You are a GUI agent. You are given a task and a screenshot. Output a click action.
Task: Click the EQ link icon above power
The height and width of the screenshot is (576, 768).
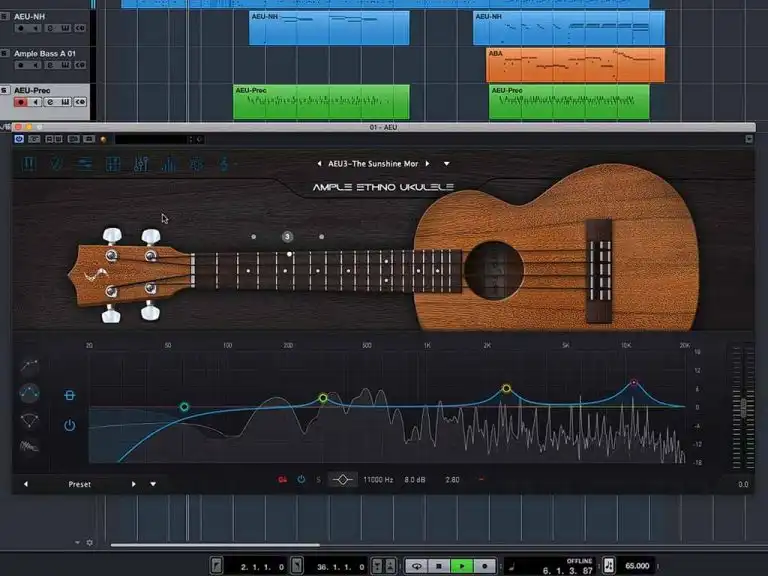70,395
